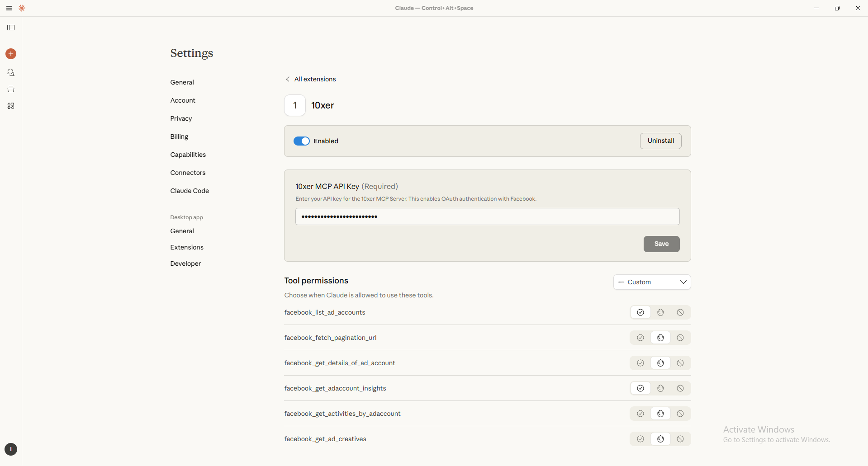Block the facebook_list_ad_accounts tool
The width and height of the screenshot is (868, 466).
tap(680, 312)
